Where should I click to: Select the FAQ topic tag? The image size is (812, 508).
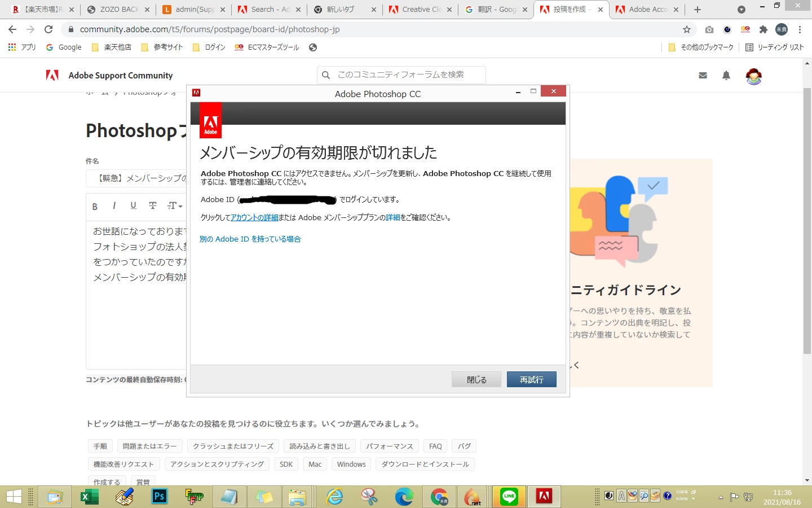tap(435, 446)
